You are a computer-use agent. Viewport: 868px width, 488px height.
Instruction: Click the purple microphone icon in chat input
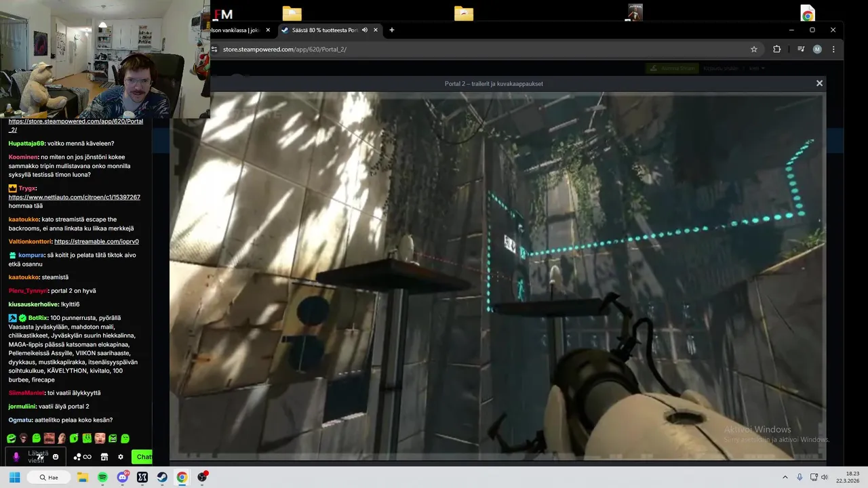point(16,457)
